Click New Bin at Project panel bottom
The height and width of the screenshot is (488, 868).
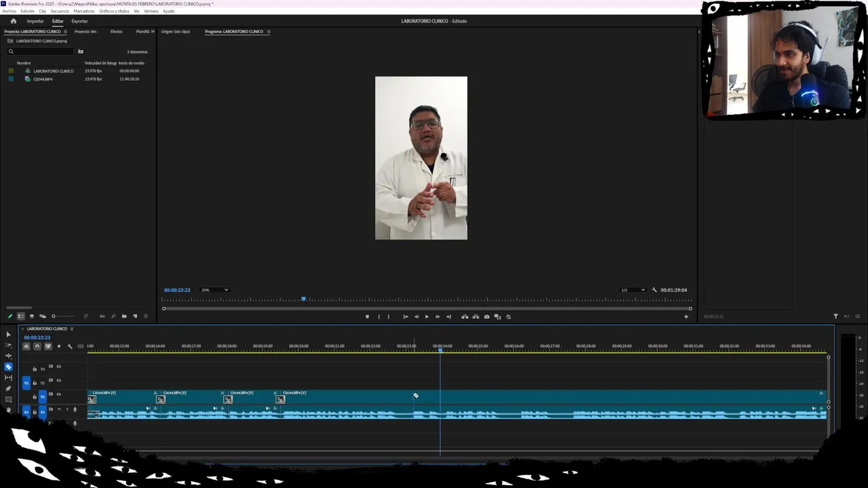pos(124,317)
